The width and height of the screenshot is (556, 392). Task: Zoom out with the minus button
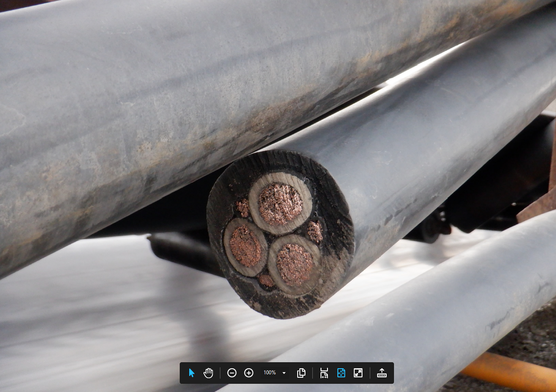pos(232,373)
